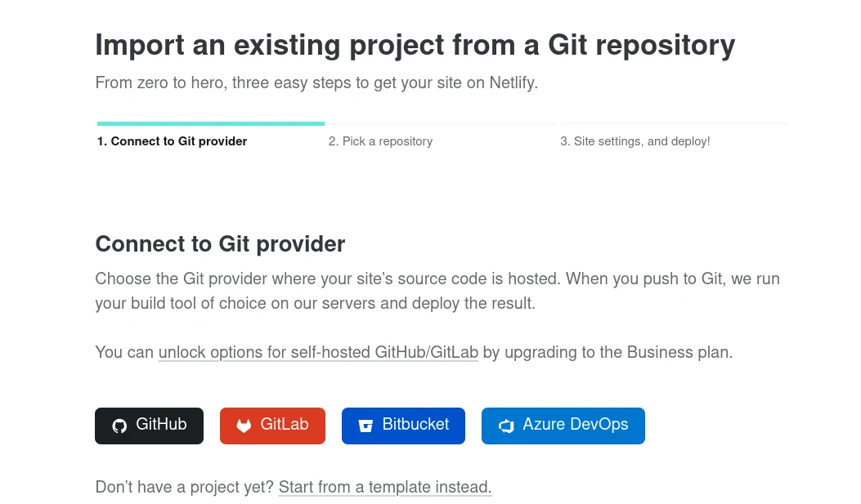The height and width of the screenshot is (504, 861).
Task: Go to the Pick a repository step
Action: point(380,141)
